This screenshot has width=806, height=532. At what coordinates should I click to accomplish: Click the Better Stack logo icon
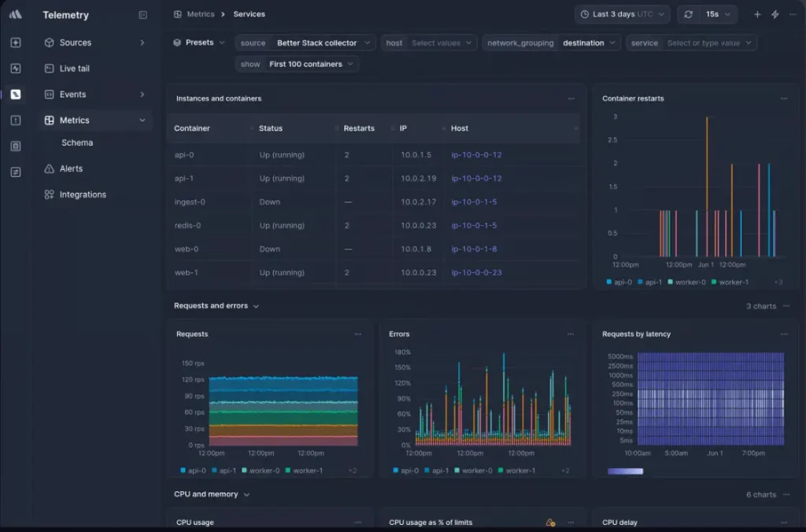click(x=16, y=14)
